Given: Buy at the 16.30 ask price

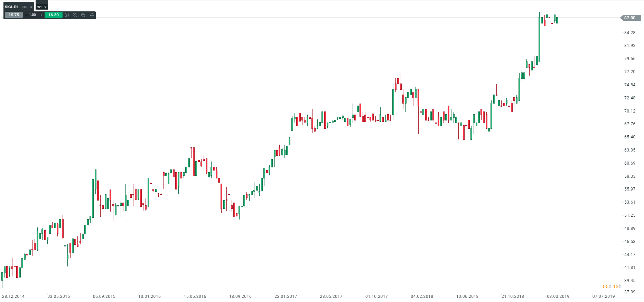Looking at the screenshot, I should (53, 15).
